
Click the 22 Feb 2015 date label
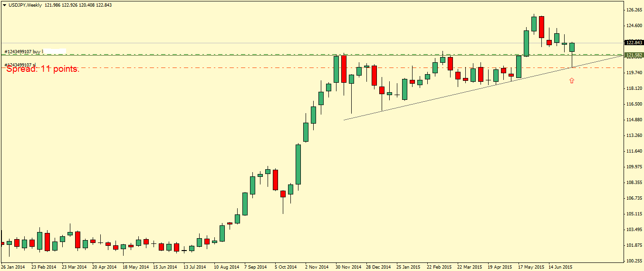tap(439, 267)
